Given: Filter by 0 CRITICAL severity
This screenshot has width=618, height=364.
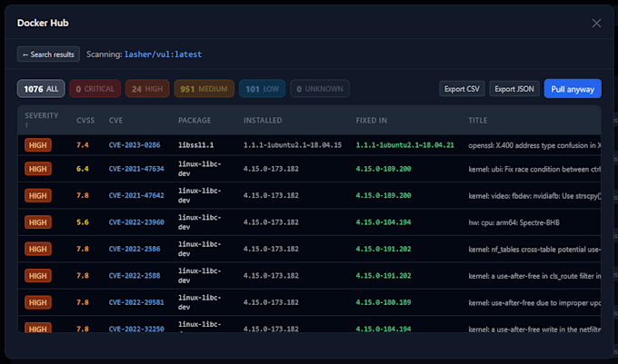Looking at the screenshot, I should pyautogui.click(x=95, y=89).
